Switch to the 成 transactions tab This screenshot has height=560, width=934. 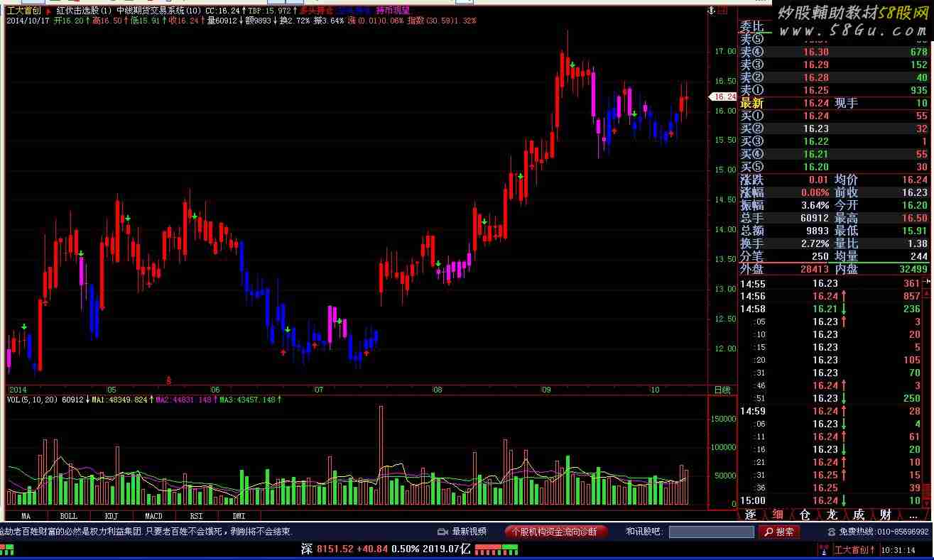pos(859,515)
